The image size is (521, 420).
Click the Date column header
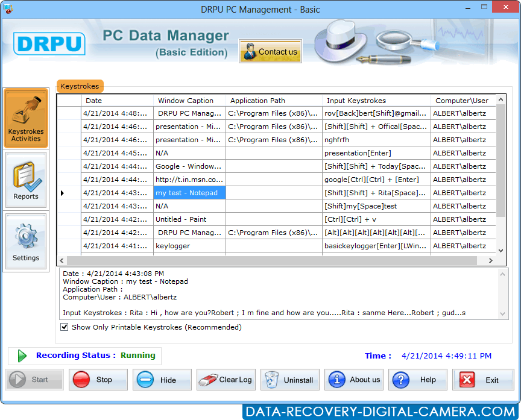click(x=118, y=101)
